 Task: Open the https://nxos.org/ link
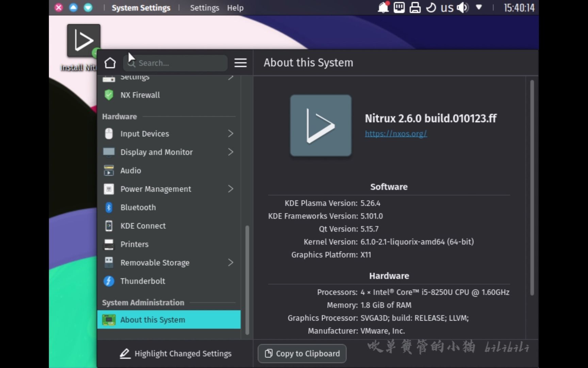click(396, 134)
